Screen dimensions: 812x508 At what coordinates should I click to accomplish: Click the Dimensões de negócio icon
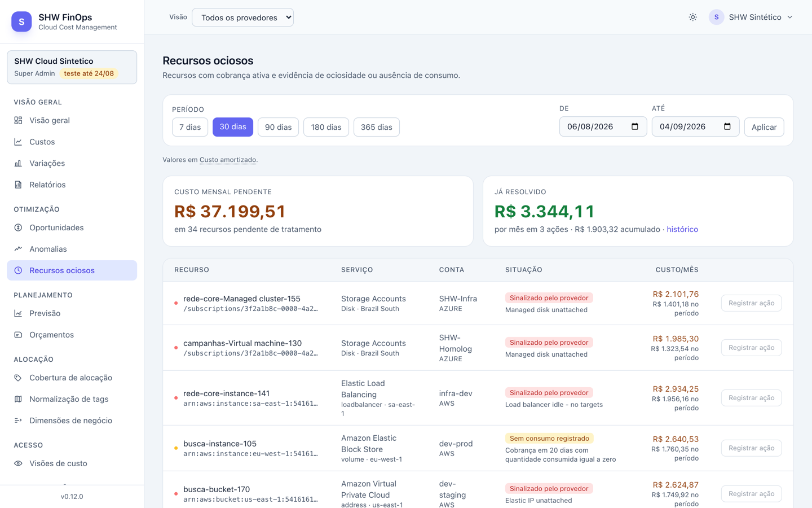18,421
